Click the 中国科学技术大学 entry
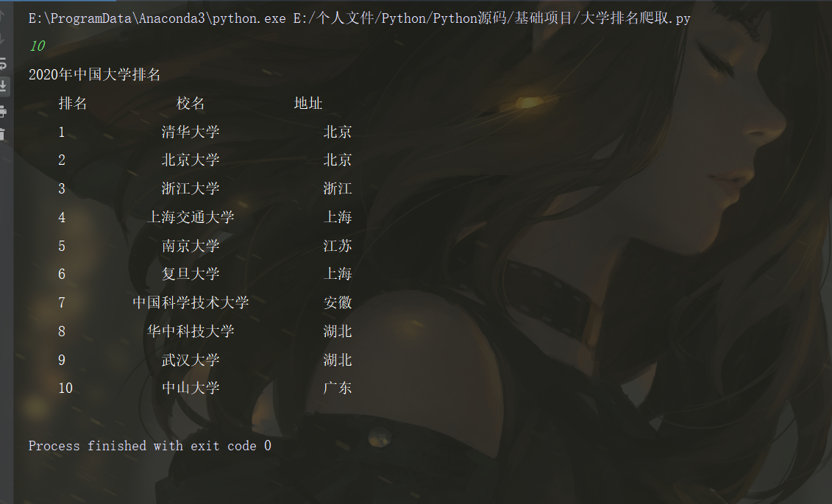Viewport: 832px width, 504px height. [x=191, y=302]
